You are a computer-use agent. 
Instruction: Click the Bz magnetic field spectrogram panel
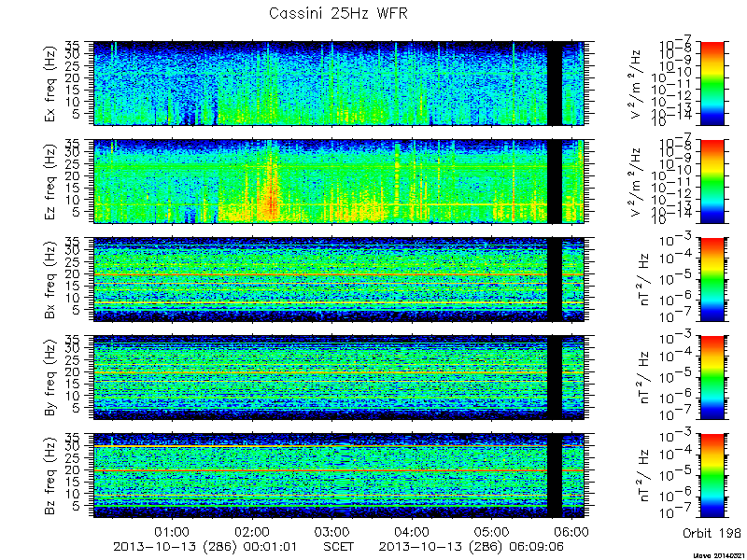tap(339, 476)
